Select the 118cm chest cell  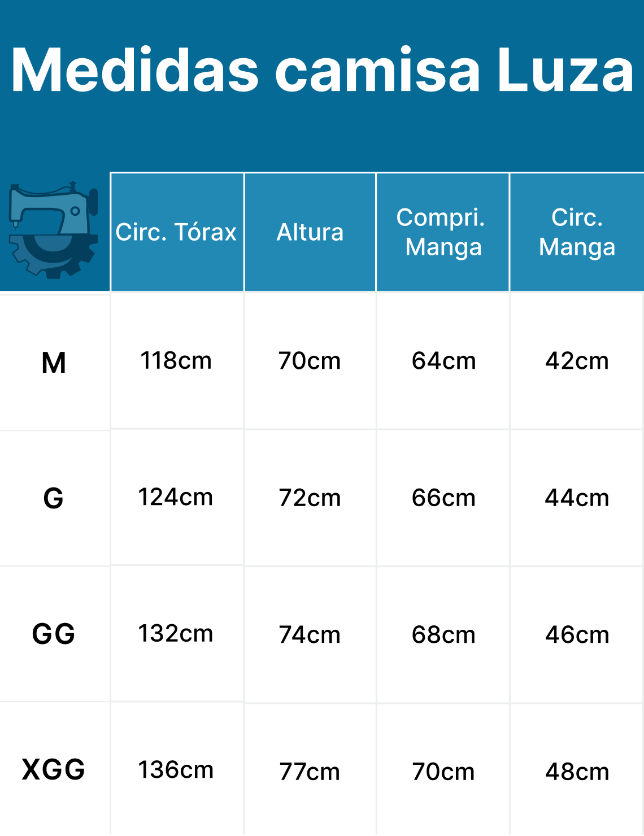(x=176, y=361)
